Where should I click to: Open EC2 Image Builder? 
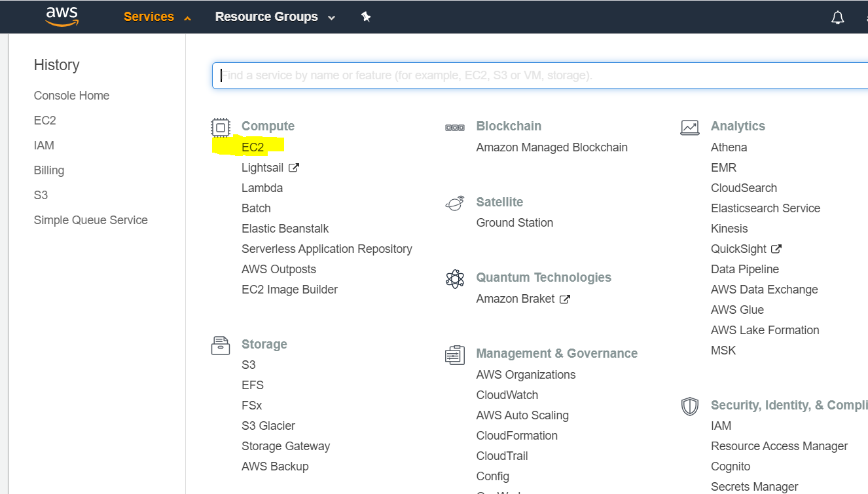(x=289, y=290)
